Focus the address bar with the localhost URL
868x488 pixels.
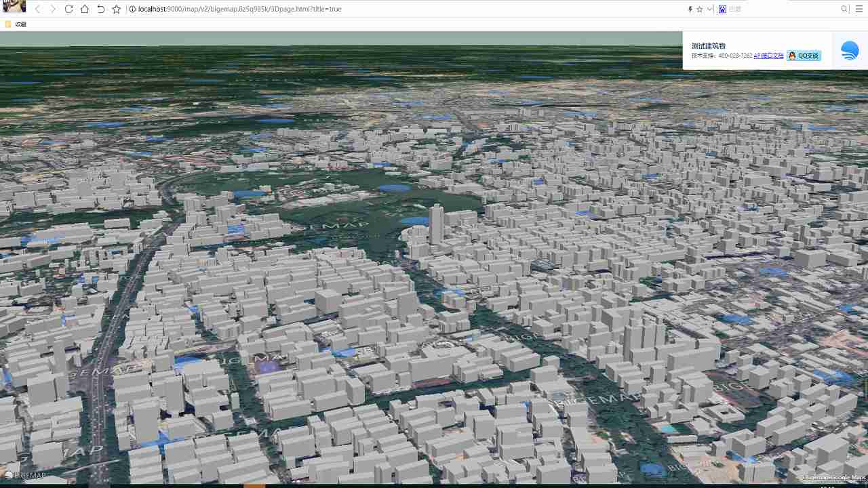point(407,9)
